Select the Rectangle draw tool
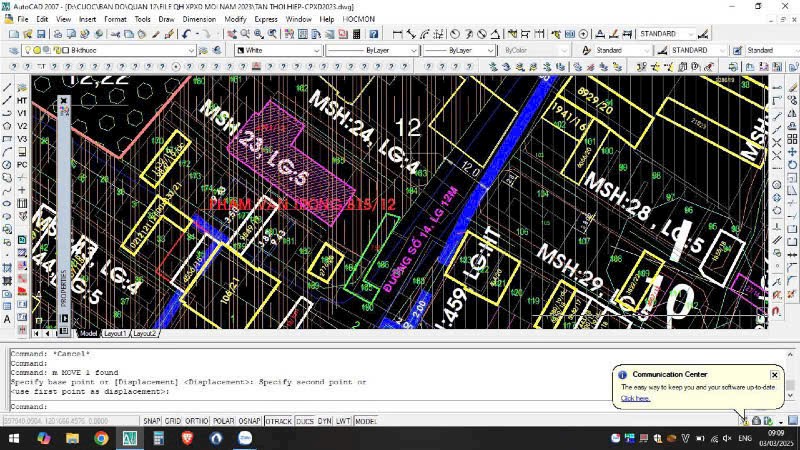Image resolution: width=800 pixels, height=450 pixels. [x=7, y=139]
